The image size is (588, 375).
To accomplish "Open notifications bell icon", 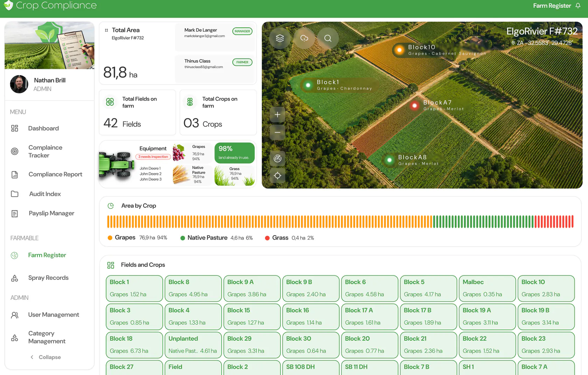I will (x=578, y=6).
